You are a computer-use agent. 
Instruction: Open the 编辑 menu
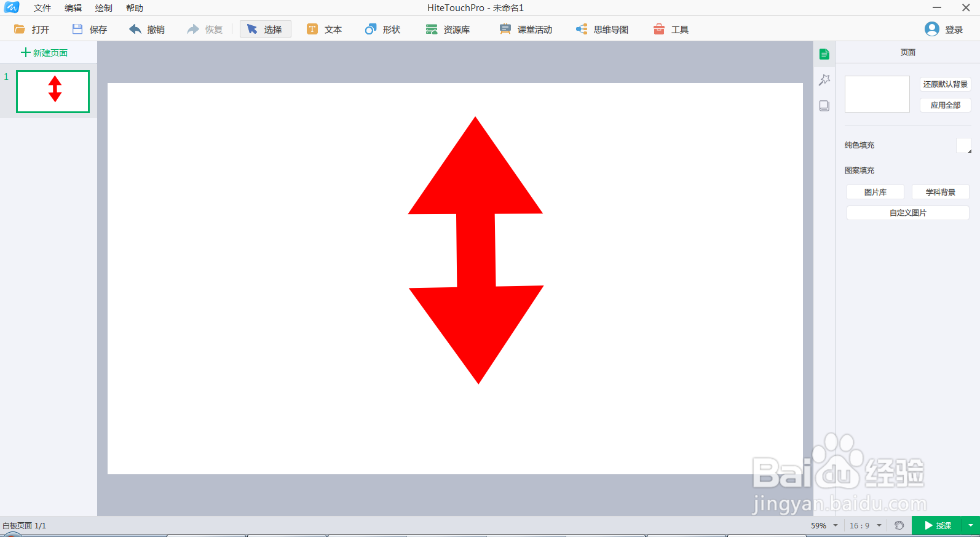(73, 8)
